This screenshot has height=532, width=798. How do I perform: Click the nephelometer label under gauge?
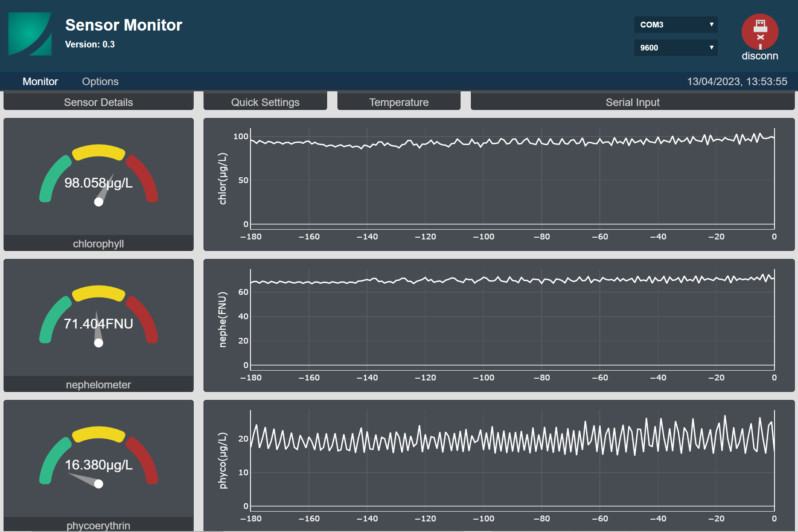(x=98, y=385)
